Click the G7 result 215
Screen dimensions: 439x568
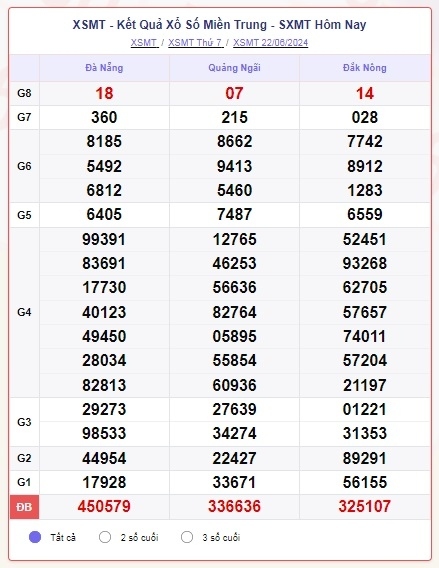(234, 117)
